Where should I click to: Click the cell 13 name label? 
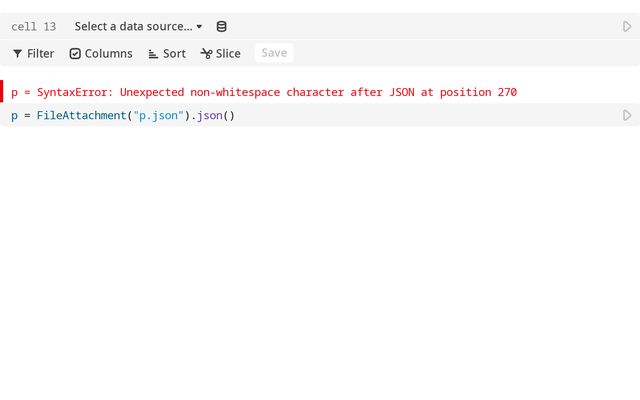(33, 27)
